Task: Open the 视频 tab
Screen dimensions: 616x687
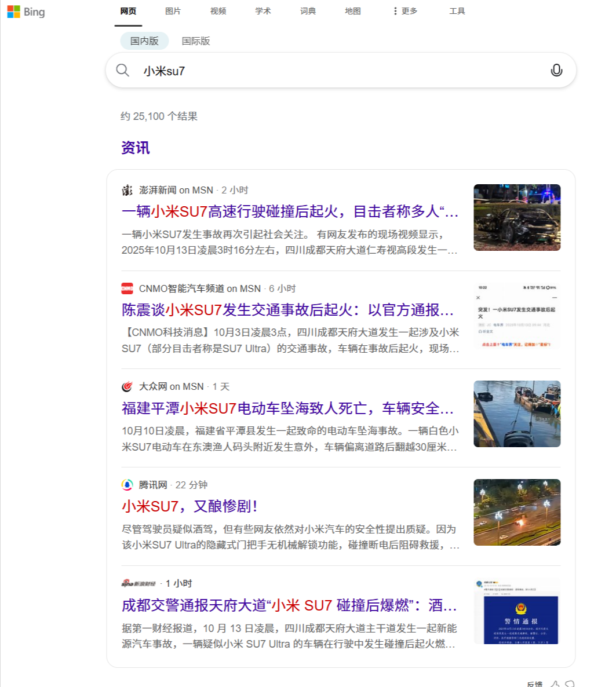Action: tap(218, 11)
